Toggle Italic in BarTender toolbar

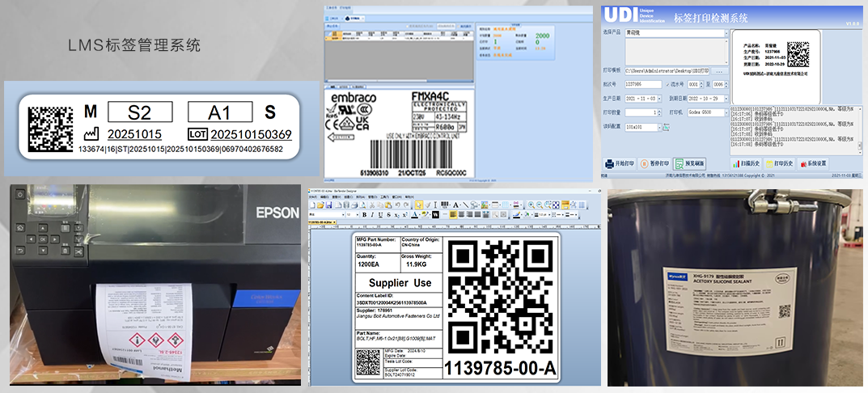pyautogui.click(x=374, y=214)
